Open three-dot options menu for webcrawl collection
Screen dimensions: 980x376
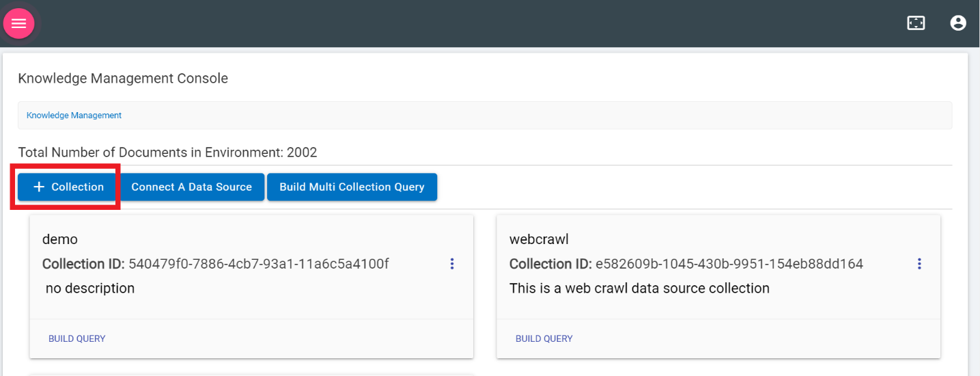919,264
